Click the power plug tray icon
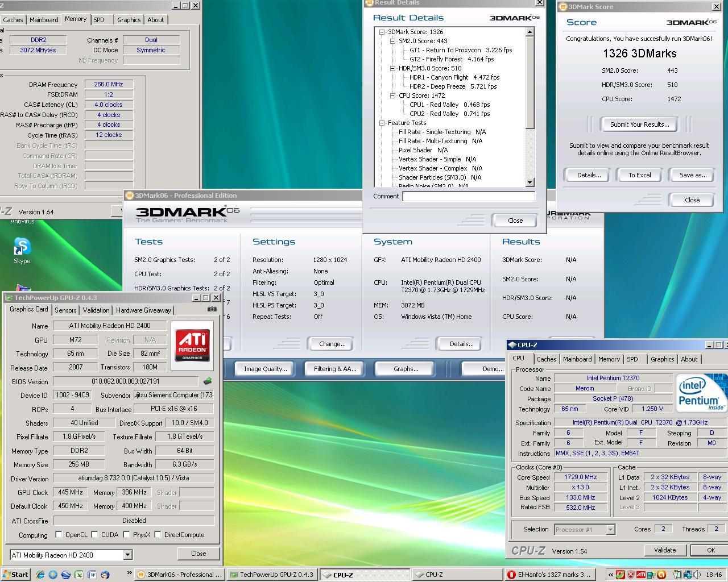The image size is (728, 582). pos(678,575)
